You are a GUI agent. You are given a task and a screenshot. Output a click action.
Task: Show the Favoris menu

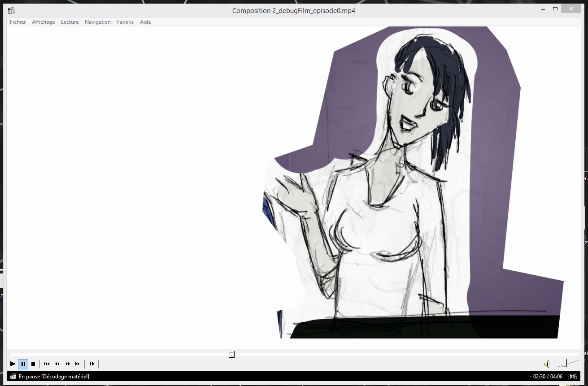click(125, 22)
